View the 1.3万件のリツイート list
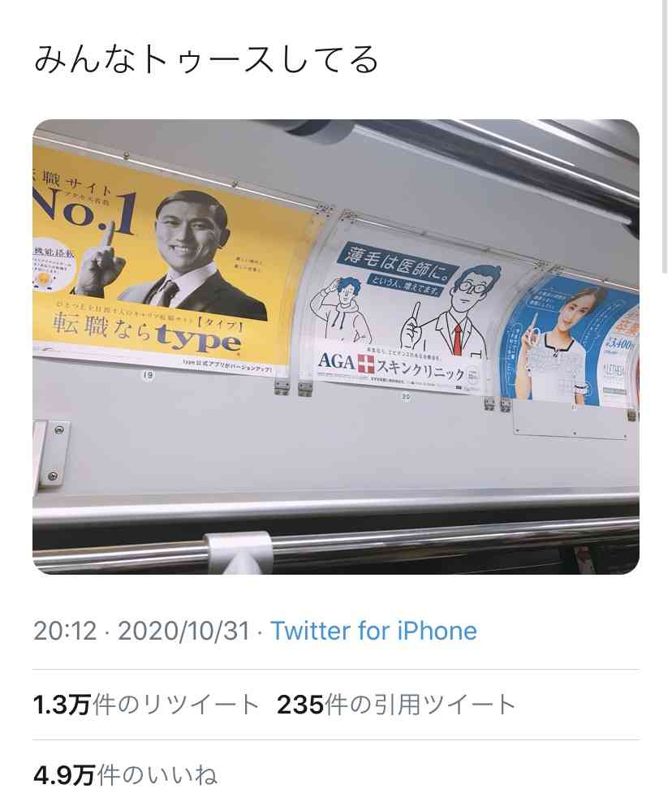 pyautogui.click(x=146, y=705)
